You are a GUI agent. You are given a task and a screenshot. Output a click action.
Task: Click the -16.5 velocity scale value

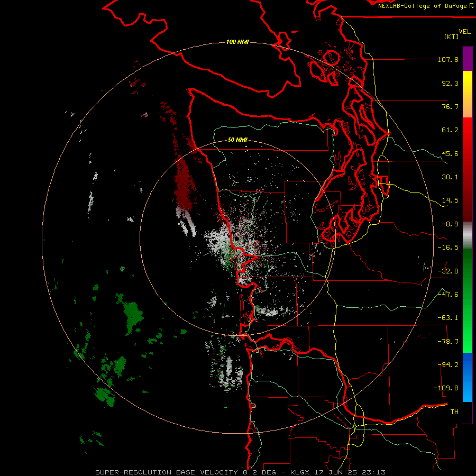(448, 248)
